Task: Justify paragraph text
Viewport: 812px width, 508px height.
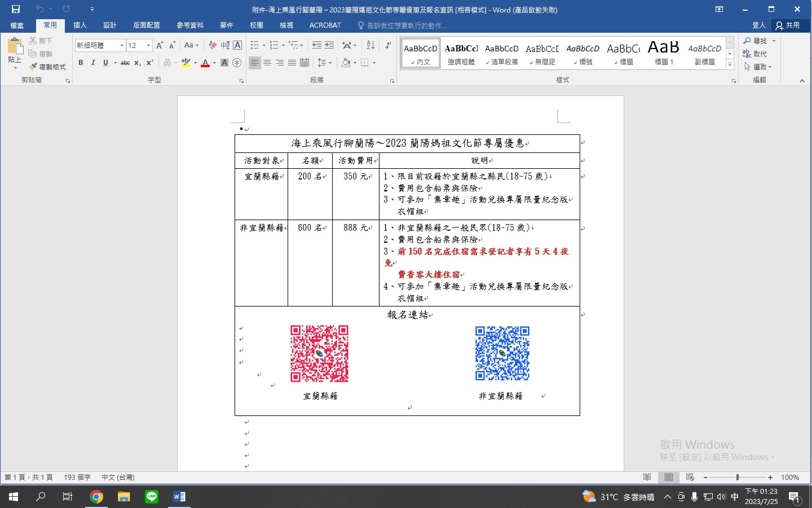Action: coord(292,63)
